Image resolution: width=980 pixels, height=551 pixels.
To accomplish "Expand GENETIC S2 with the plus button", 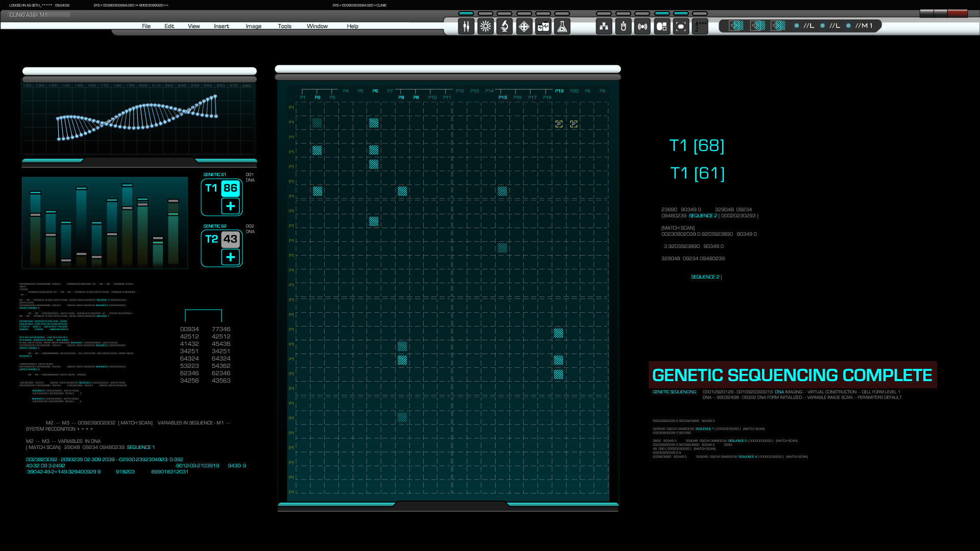I will [x=230, y=258].
